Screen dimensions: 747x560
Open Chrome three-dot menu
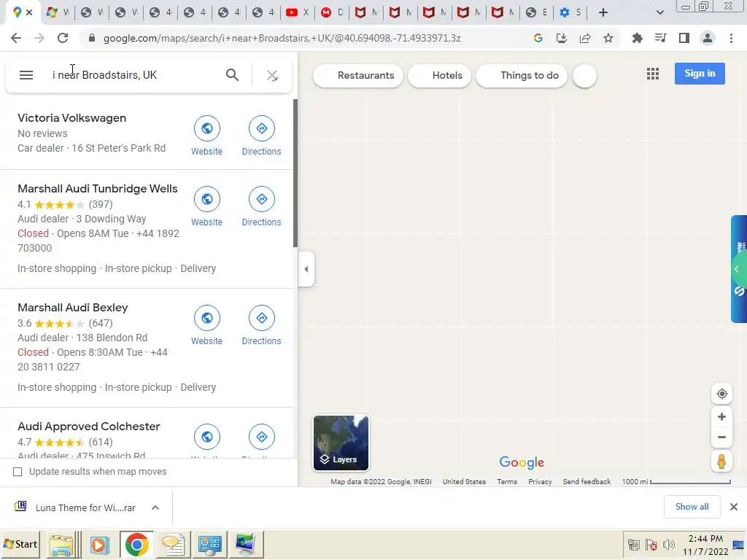pos(731,38)
